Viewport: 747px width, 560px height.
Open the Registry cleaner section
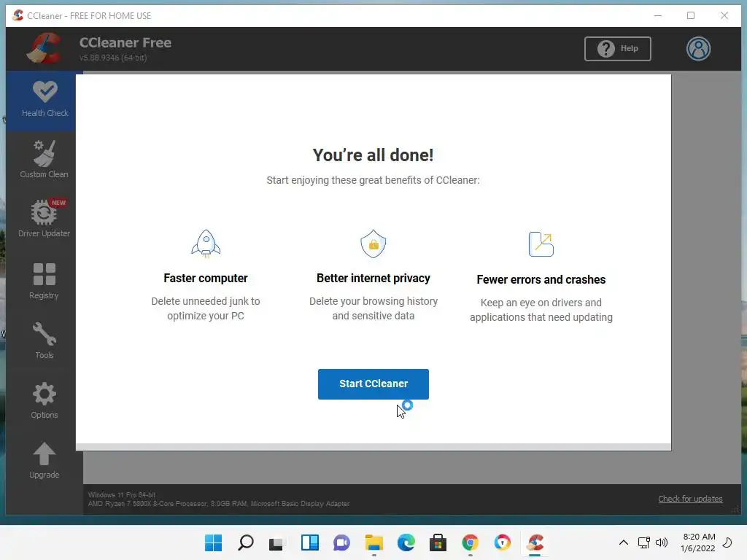[44, 281]
